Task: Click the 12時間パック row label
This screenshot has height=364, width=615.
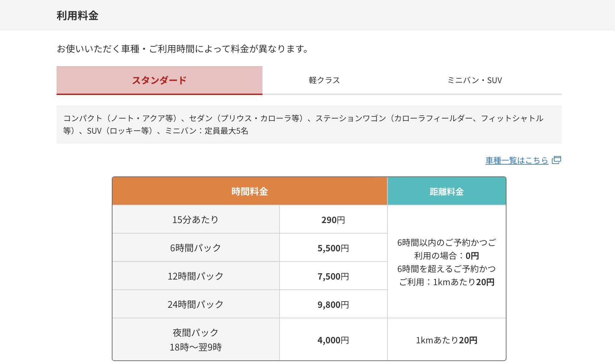Action: point(195,276)
